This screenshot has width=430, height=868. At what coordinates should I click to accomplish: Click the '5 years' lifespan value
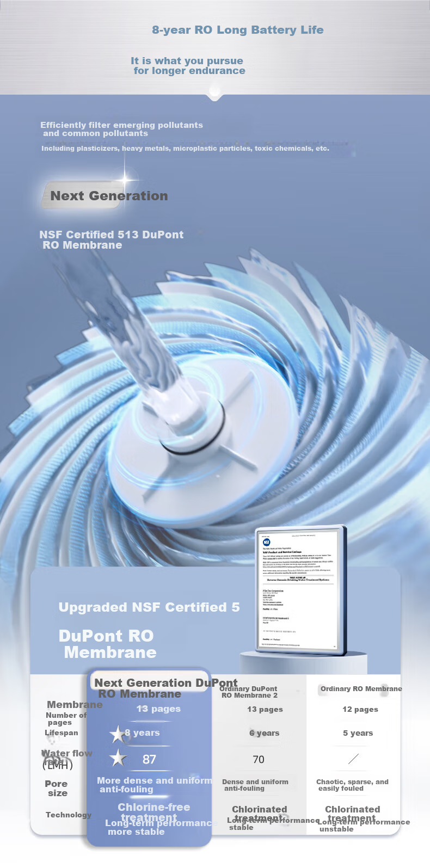click(358, 733)
